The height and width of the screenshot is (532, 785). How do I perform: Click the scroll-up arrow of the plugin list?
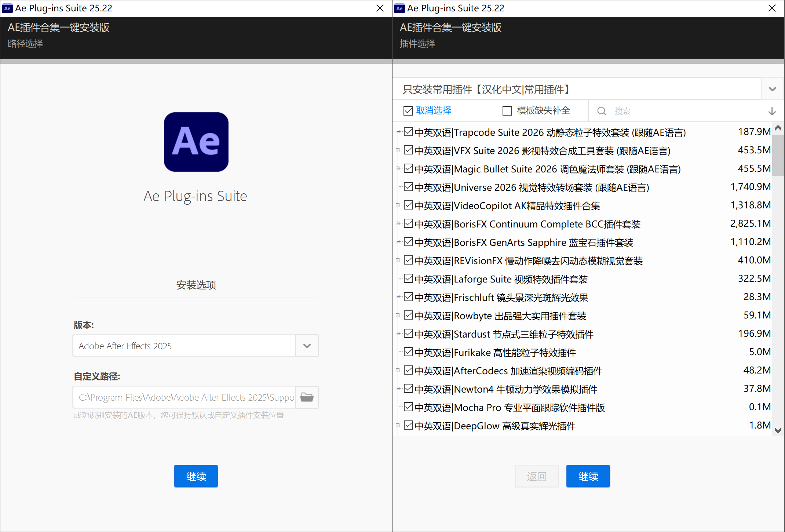click(778, 128)
